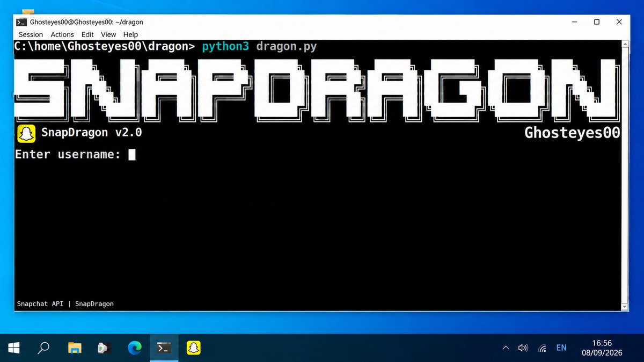Screen dimensions: 644x362
Task: Click the "SnapDragon v2.0" text
Action: [92, 132]
